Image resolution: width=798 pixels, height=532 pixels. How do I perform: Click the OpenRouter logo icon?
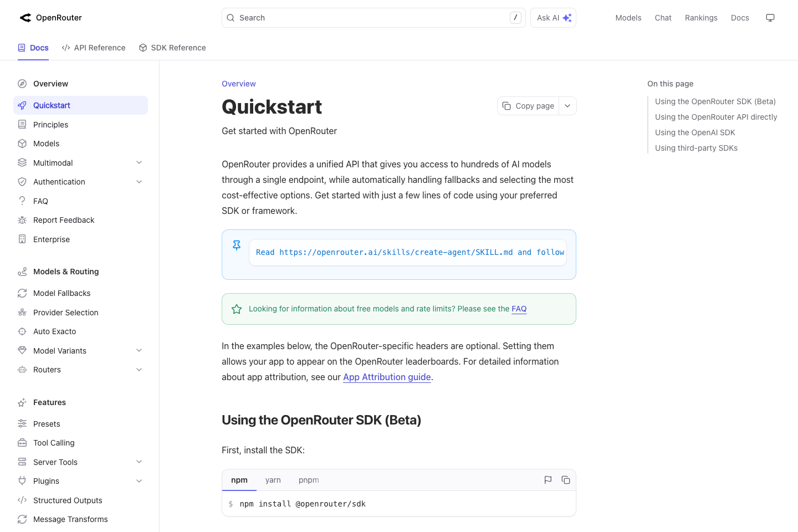pos(25,17)
